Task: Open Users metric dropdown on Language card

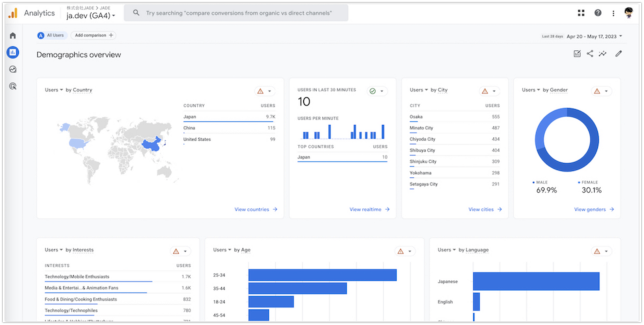Action: tap(447, 250)
